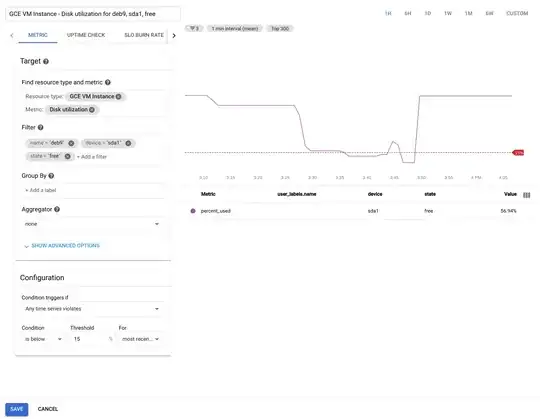The width and height of the screenshot is (540, 419).
Task: Save the alert condition
Action: (x=17, y=409)
